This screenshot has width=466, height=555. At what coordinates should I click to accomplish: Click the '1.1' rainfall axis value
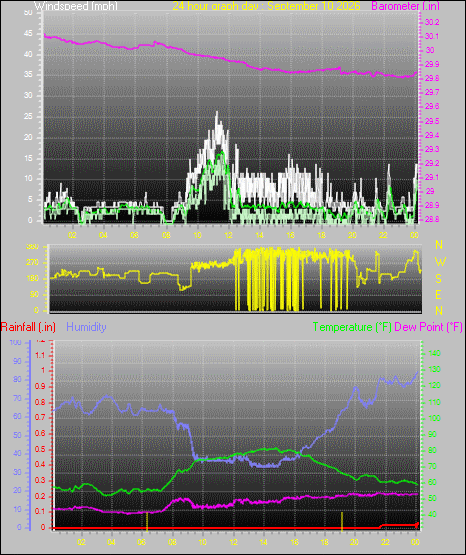pyautogui.click(x=40, y=355)
